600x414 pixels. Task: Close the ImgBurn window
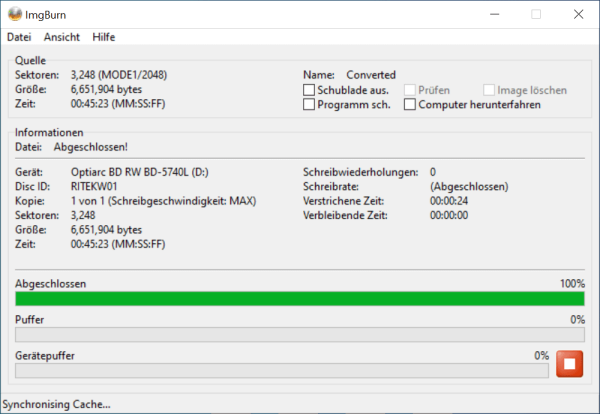579,15
